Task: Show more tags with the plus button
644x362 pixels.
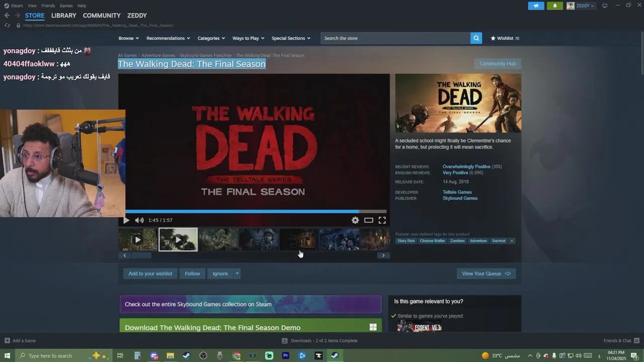Action: pyautogui.click(x=512, y=241)
